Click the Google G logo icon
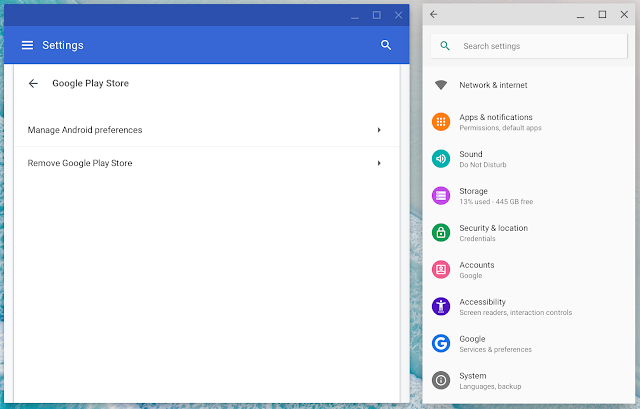Screen dimensions: 640x409 point(441,343)
